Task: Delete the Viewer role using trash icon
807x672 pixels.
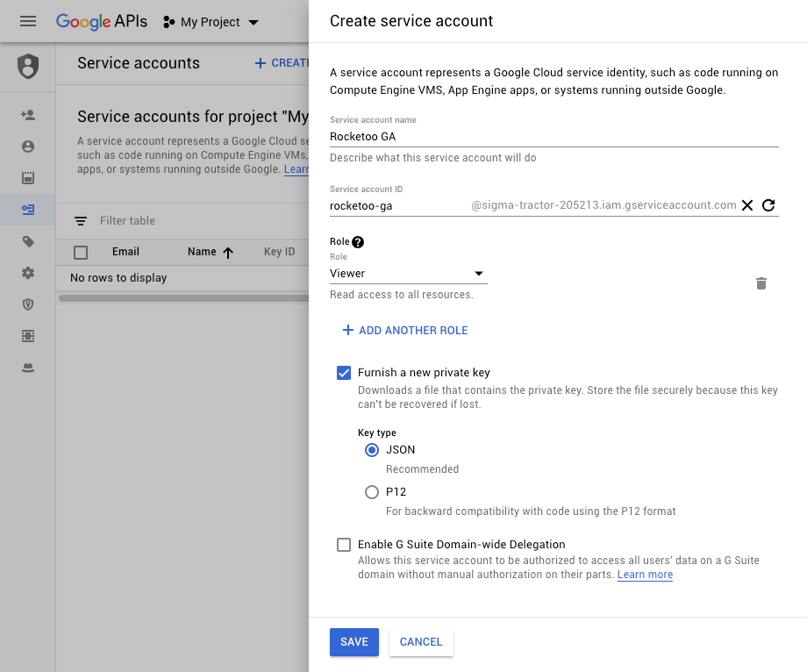Action: pyautogui.click(x=761, y=282)
